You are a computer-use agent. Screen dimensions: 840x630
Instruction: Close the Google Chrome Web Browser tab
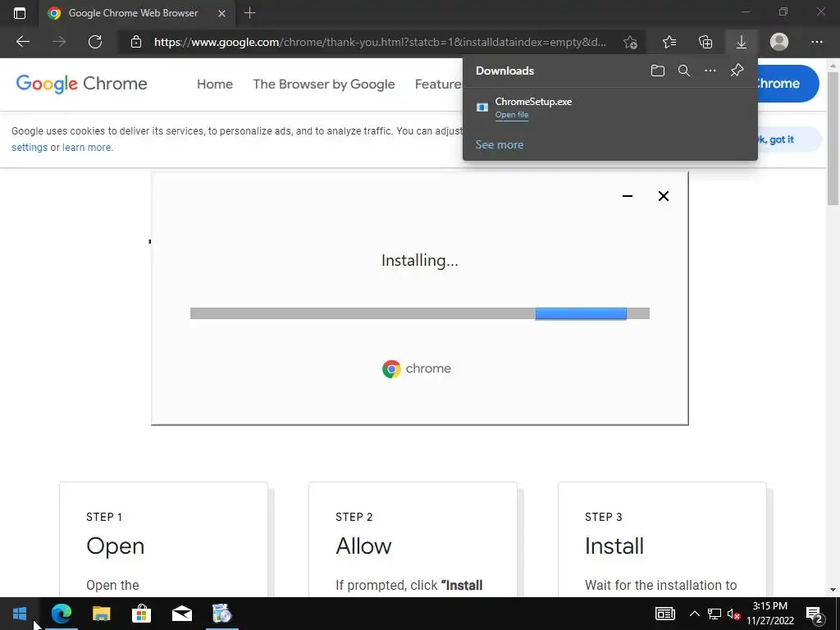click(x=221, y=13)
